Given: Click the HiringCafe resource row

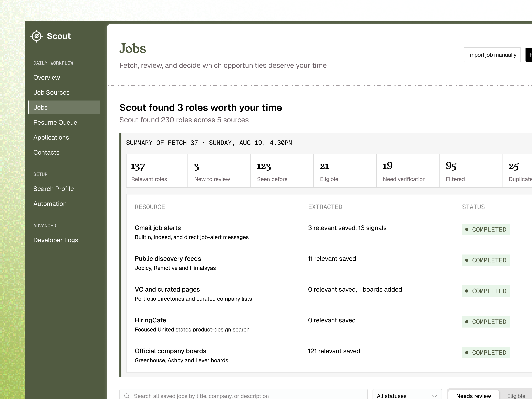Looking at the screenshot, I should tap(151, 320).
